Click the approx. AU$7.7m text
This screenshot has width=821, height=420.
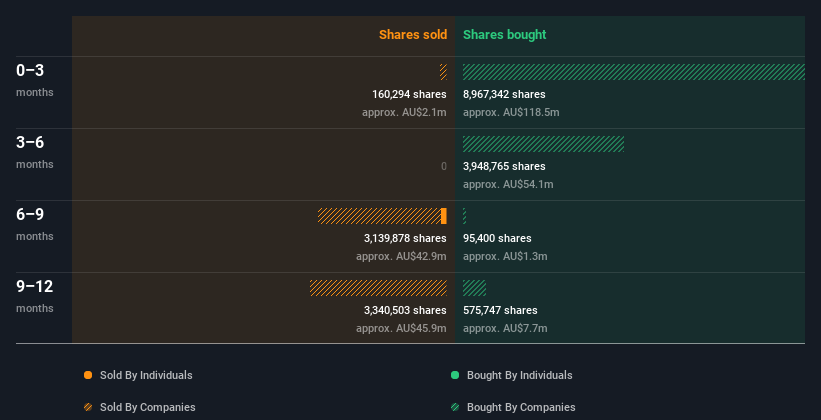pos(505,328)
